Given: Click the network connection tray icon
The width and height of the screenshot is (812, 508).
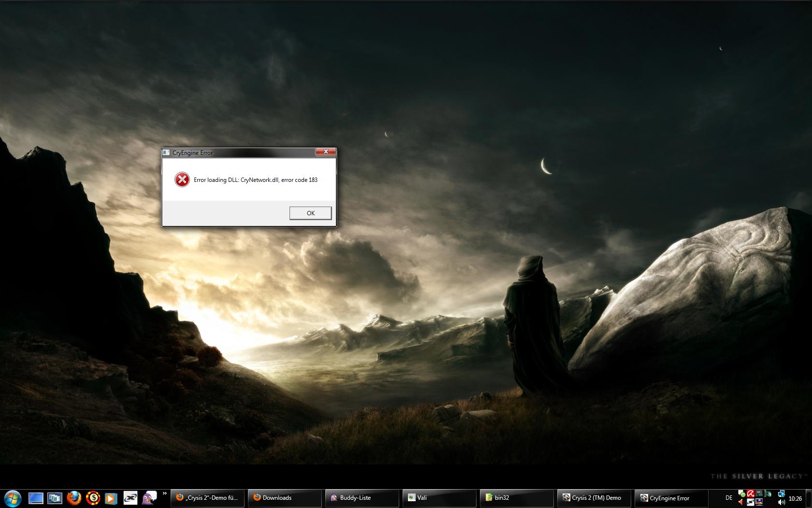Looking at the screenshot, I should click(782, 494).
